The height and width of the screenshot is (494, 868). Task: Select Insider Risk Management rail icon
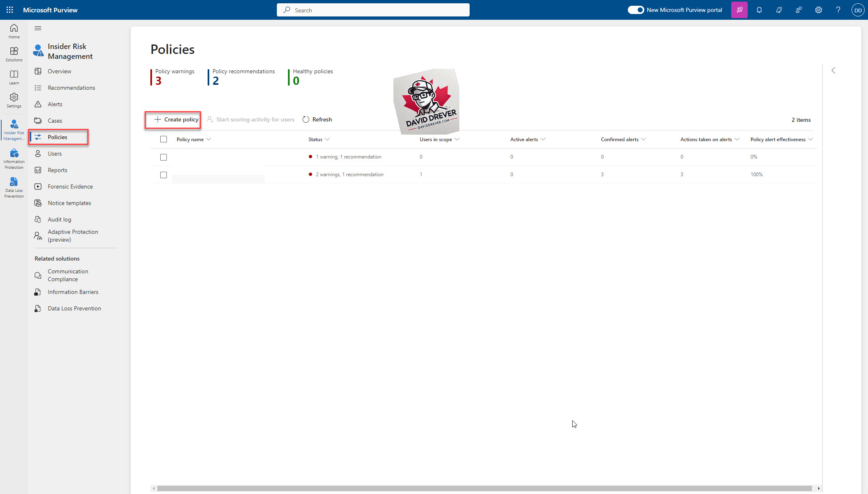(14, 130)
